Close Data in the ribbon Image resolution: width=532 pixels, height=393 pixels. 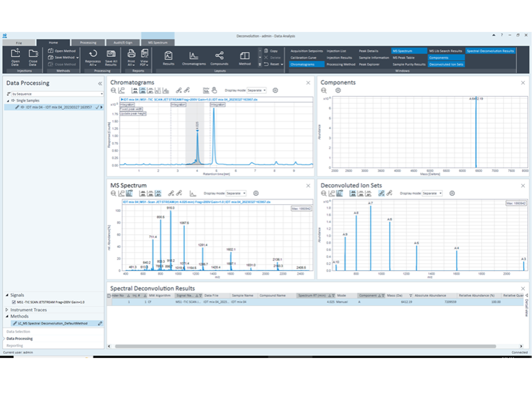click(33, 57)
